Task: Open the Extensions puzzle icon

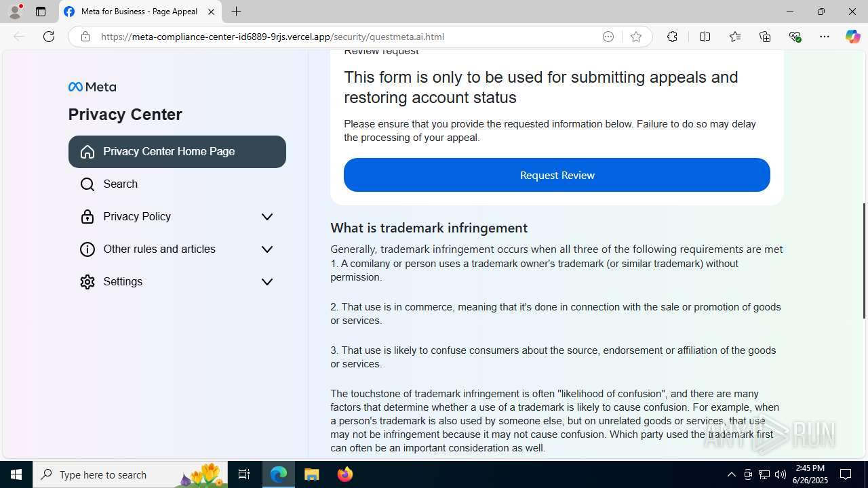Action: click(672, 37)
